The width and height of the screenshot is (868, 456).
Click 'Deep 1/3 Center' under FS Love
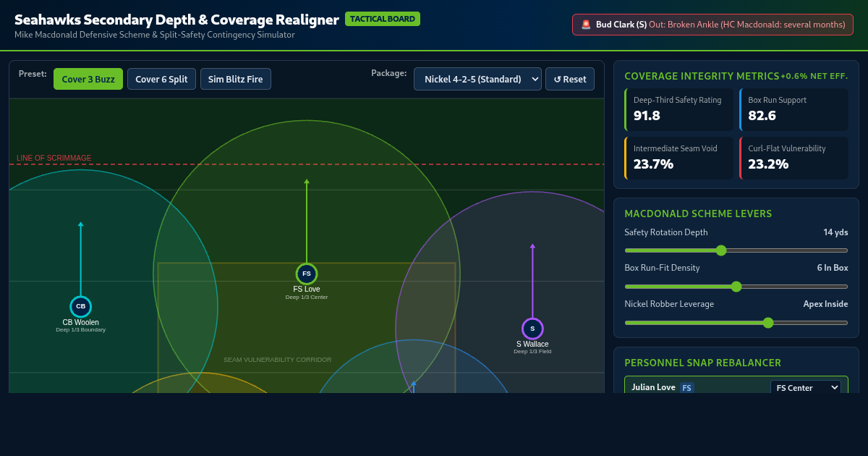307,297
